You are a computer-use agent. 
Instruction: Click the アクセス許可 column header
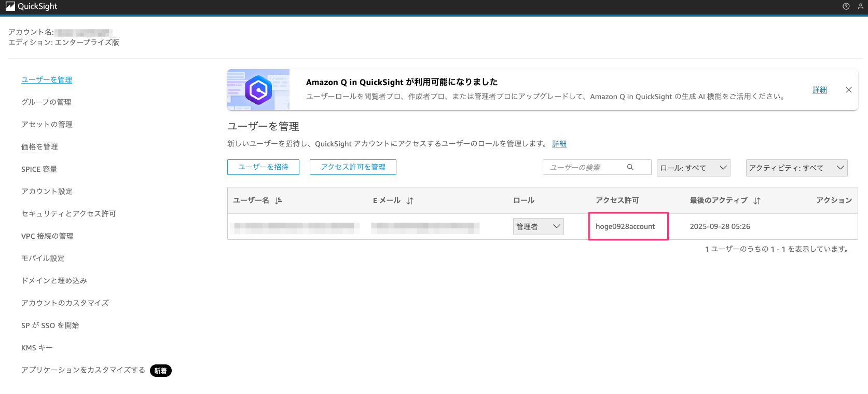(x=617, y=200)
